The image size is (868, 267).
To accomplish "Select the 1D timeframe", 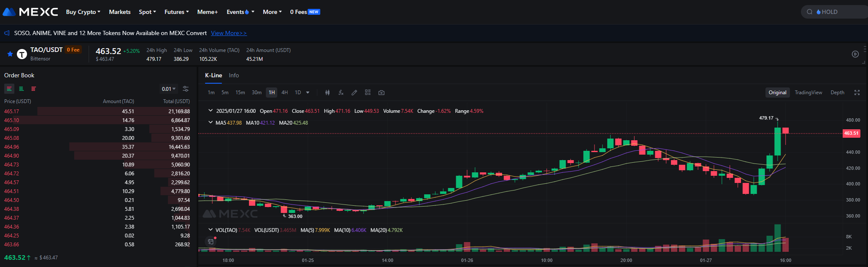I will coord(298,93).
